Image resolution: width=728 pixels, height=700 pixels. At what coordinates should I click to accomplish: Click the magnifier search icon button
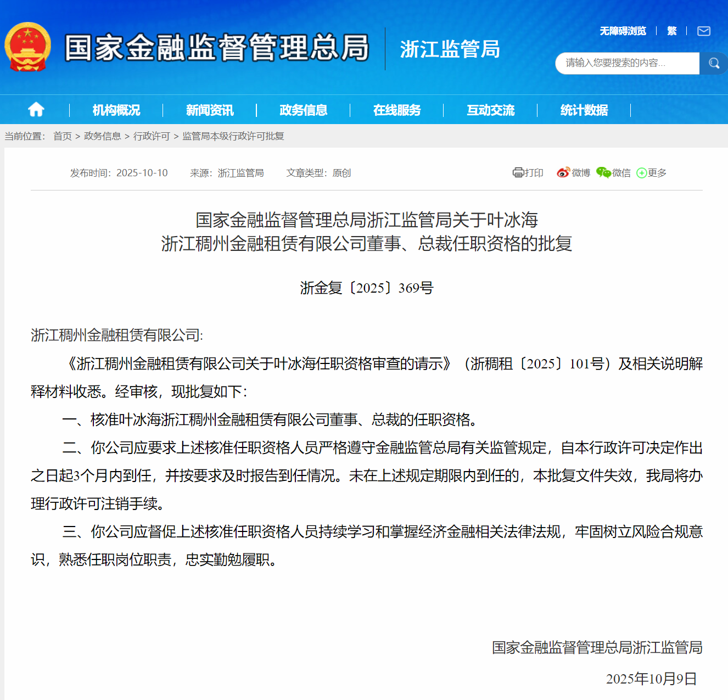713,63
